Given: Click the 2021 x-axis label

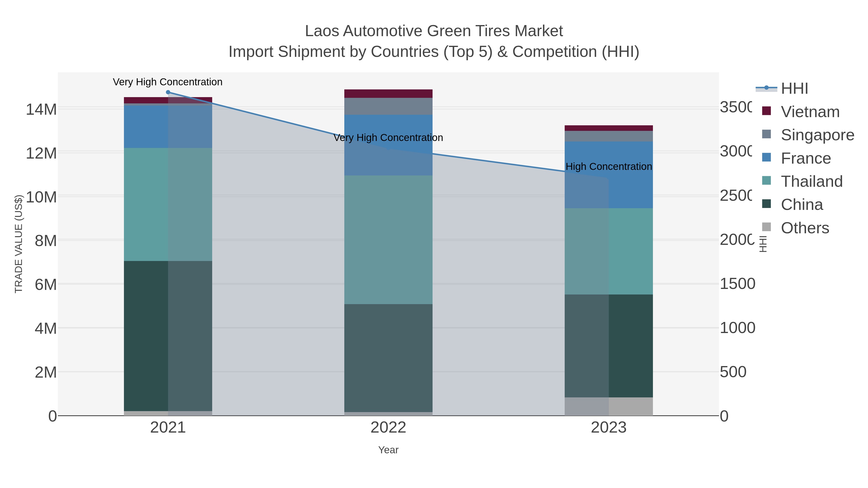Looking at the screenshot, I should tap(168, 428).
